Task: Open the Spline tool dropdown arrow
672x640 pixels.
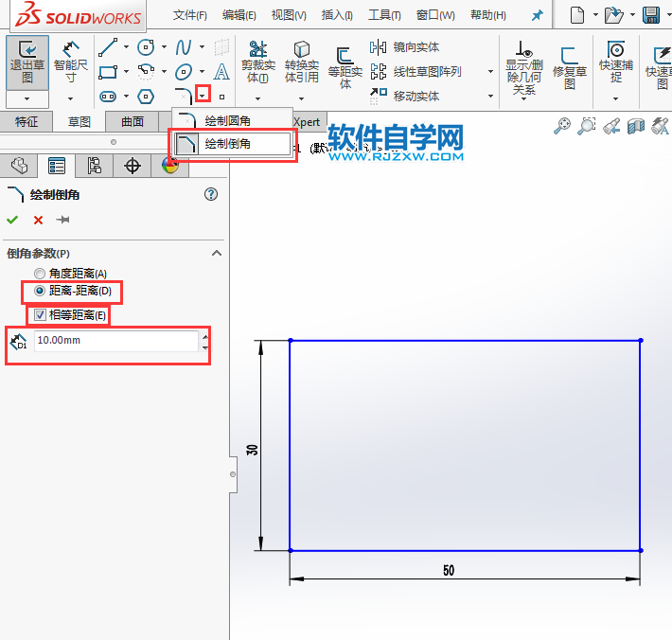Action: click(203, 46)
